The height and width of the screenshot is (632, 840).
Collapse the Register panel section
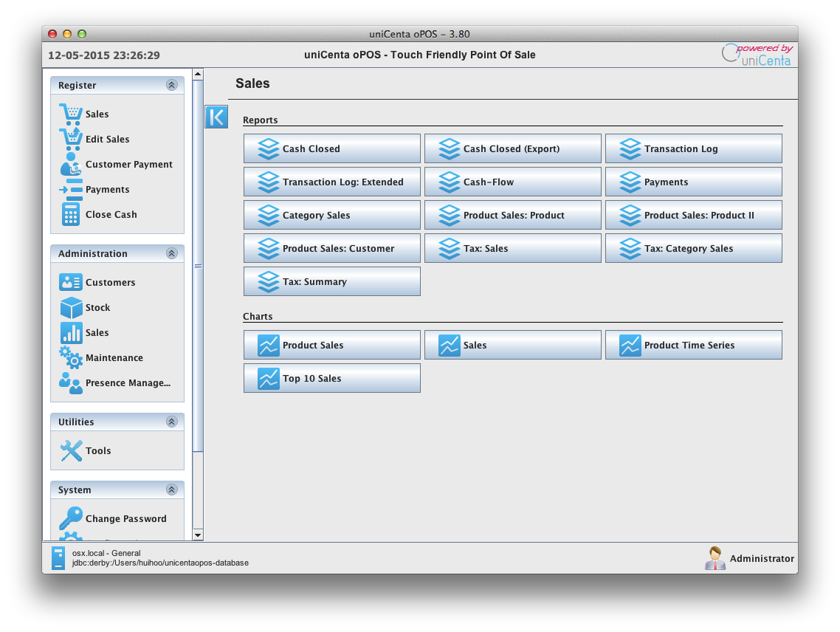coord(172,85)
